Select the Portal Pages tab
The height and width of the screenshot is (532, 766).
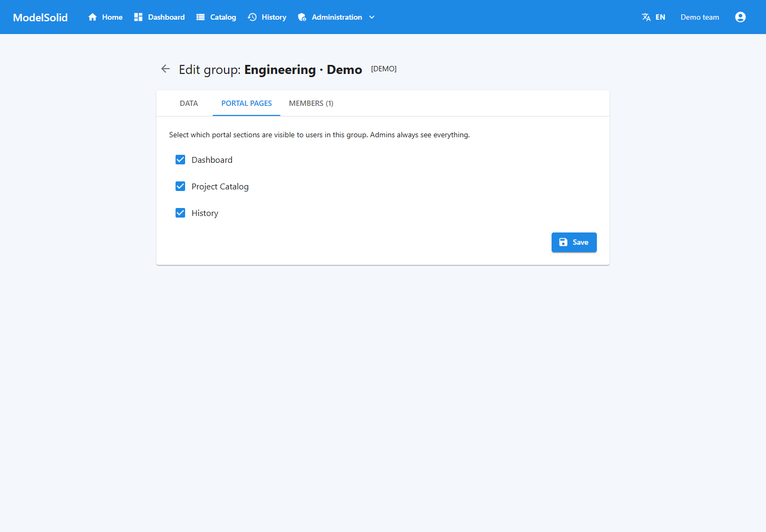point(247,103)
